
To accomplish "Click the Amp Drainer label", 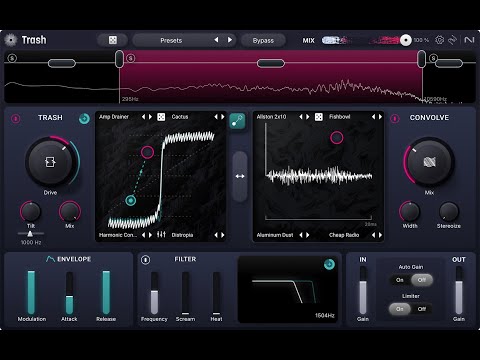I will 114,117.
